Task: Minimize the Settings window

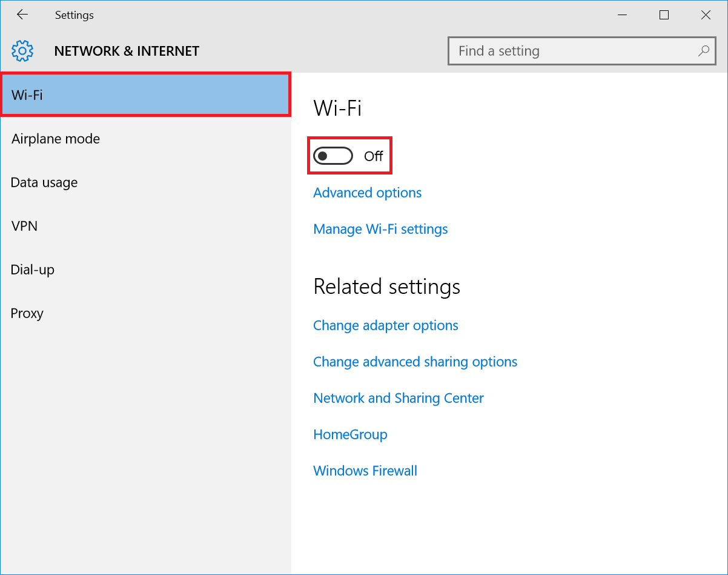Action: [622, 15]
